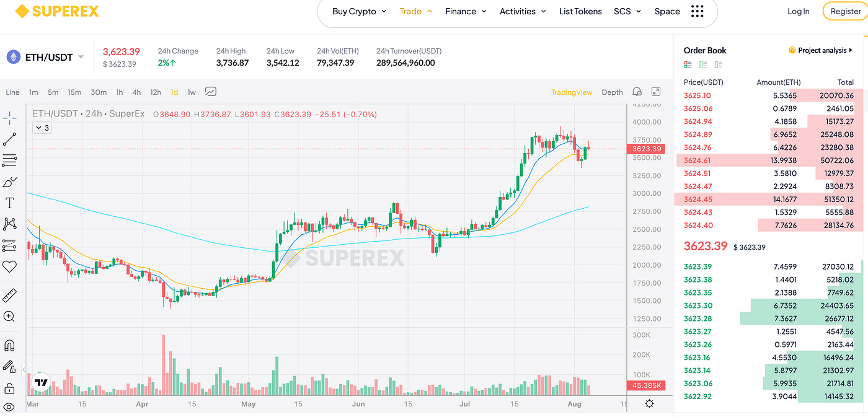Open chart indicators icon beside 1w

tap(211, 92)
